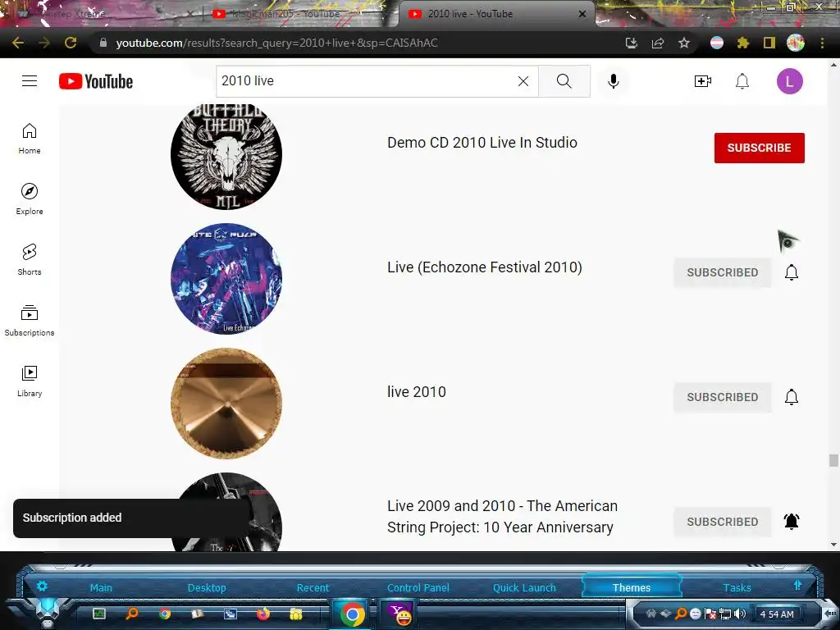Open the Create video icon
The height and width of the screenshot is (630, 840).
point(702,81)
